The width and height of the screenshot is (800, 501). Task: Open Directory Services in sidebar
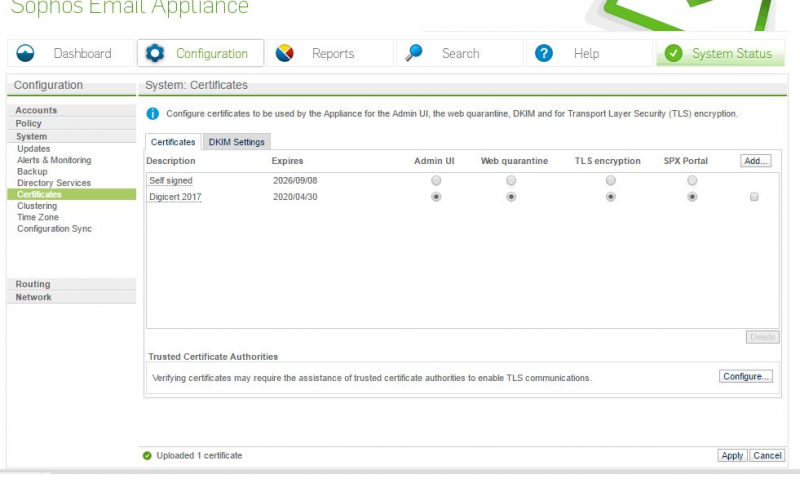click(53, 183)
